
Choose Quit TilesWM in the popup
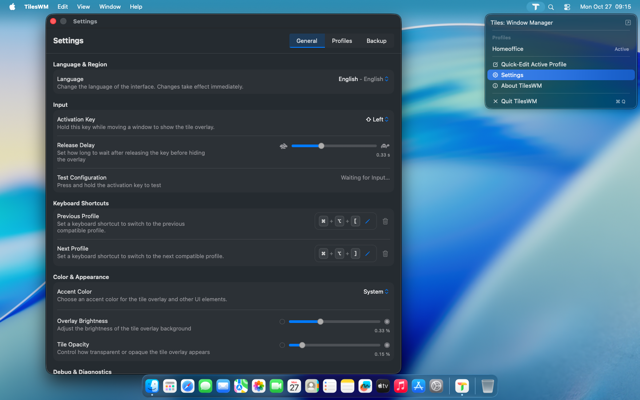tap(561, 101)
